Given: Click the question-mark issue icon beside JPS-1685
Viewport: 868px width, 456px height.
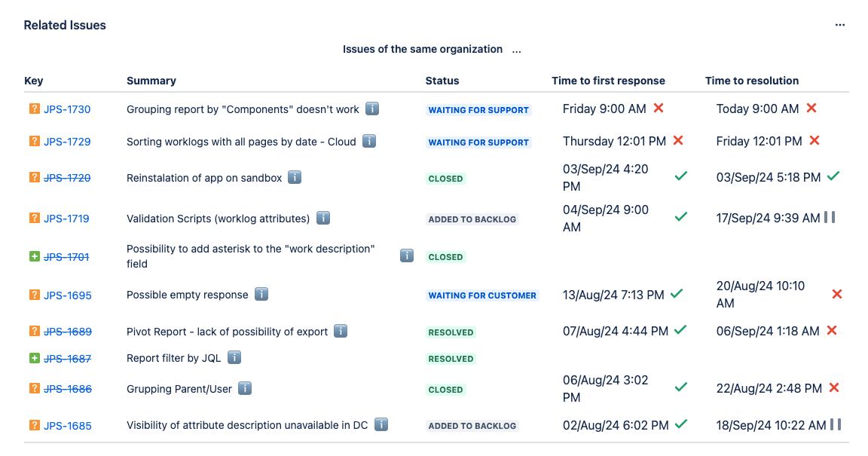Looking at the screenshot, I should [x=34, y=425].
